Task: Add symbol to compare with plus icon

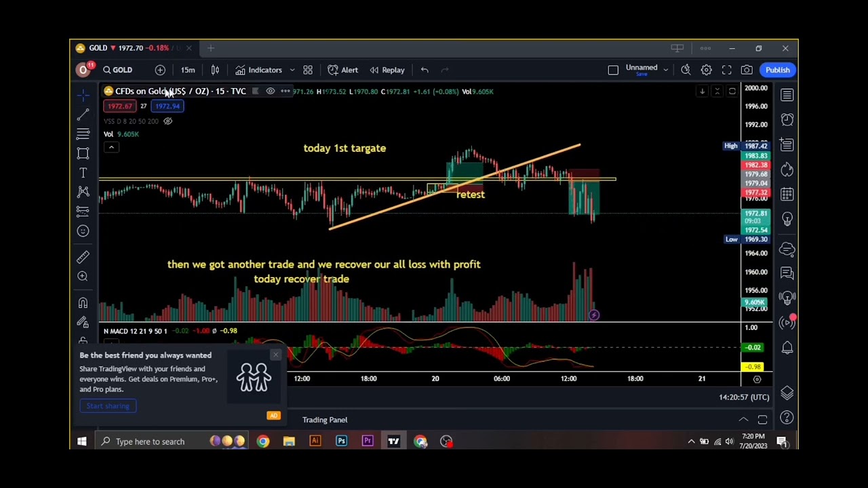Action: (x=160, y=70)
